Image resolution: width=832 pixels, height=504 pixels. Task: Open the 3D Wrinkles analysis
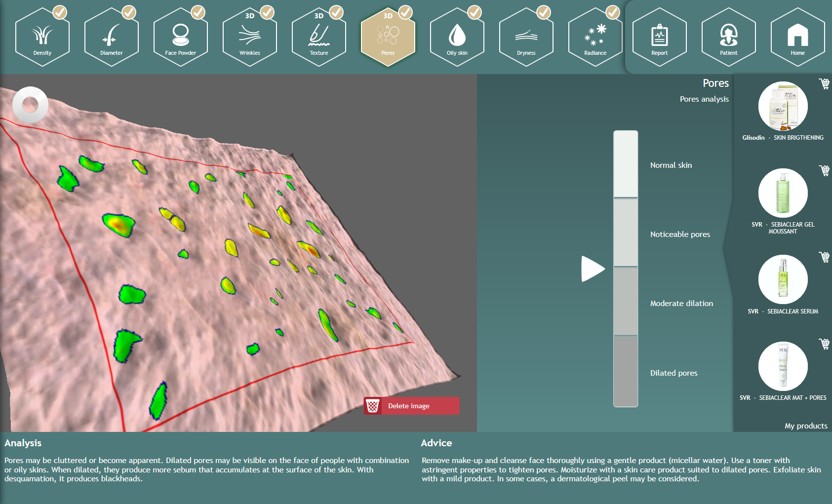pyautogui.click(x=250, y=38)
